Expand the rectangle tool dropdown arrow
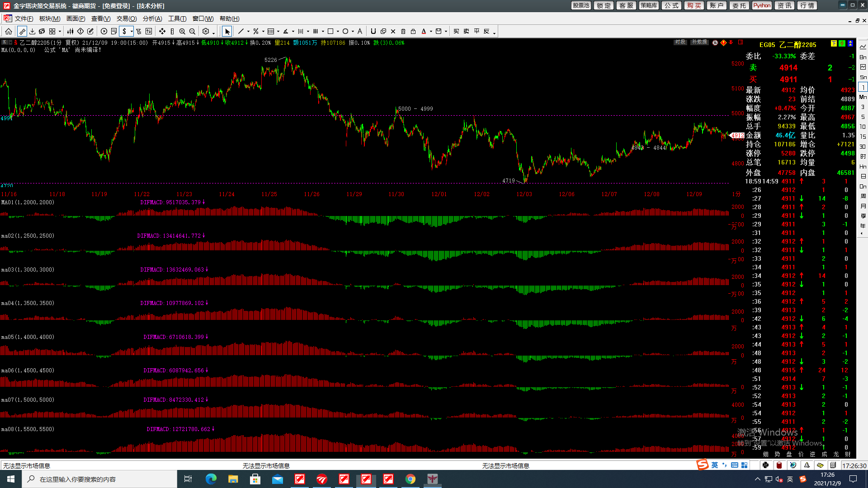 point(338,32)
